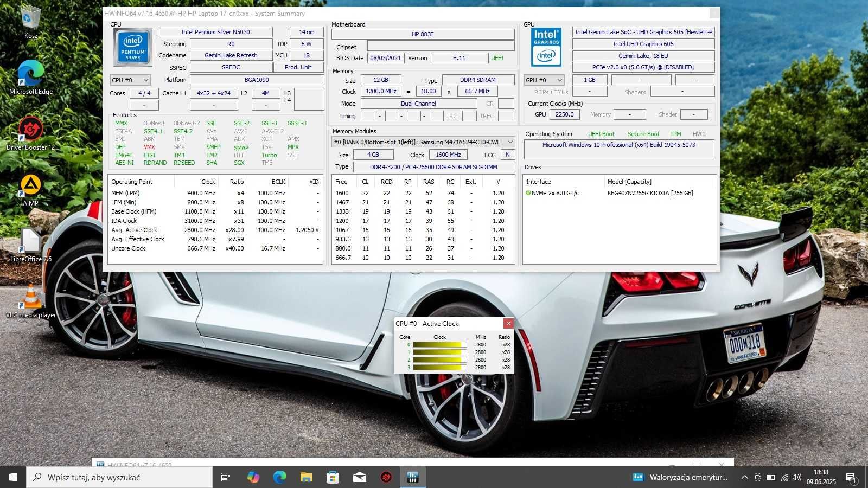
Task: Open the taskbar clock and date
Action: 821,477
